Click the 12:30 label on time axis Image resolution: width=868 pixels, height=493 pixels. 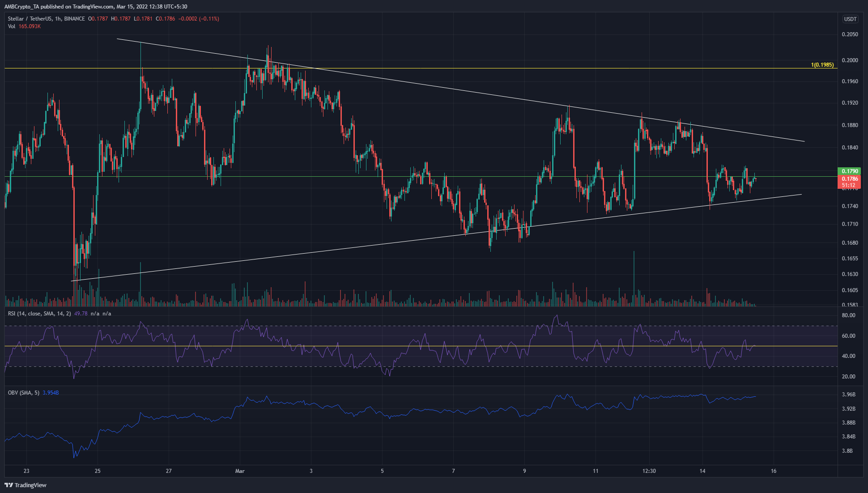point(649,471)
